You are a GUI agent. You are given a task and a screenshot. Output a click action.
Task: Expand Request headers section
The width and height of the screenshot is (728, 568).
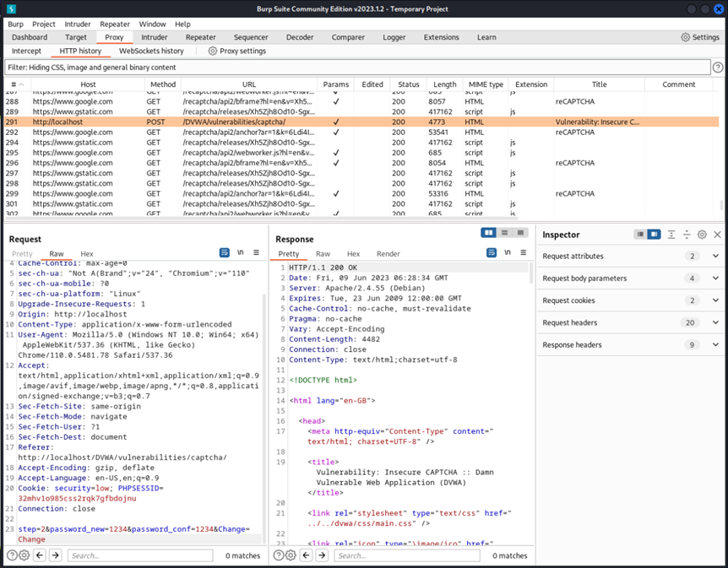[x=715, y=322]
